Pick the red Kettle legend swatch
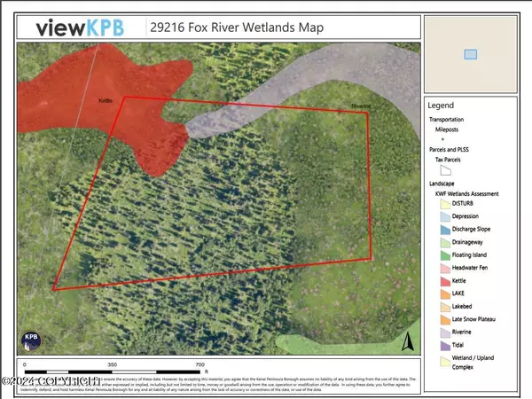The height and width of the screenshot is (399, 532). coord(443,280)
